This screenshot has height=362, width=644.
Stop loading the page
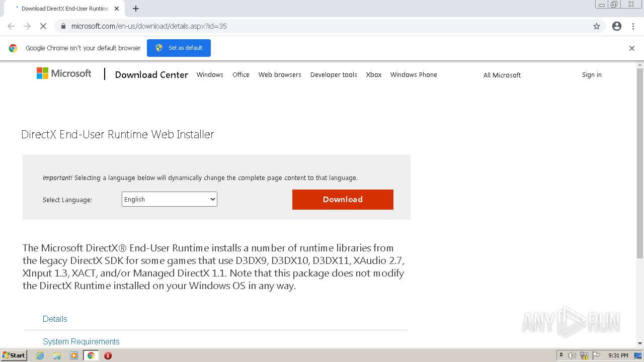tap(43, 26)
